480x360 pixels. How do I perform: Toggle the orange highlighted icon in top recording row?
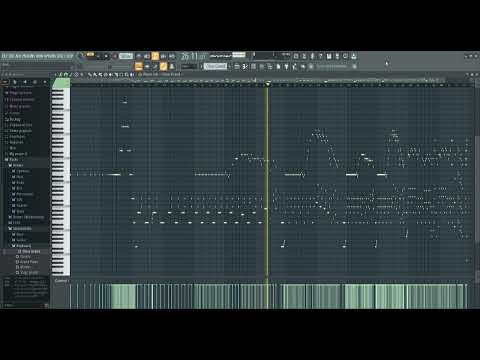[155, 56]
